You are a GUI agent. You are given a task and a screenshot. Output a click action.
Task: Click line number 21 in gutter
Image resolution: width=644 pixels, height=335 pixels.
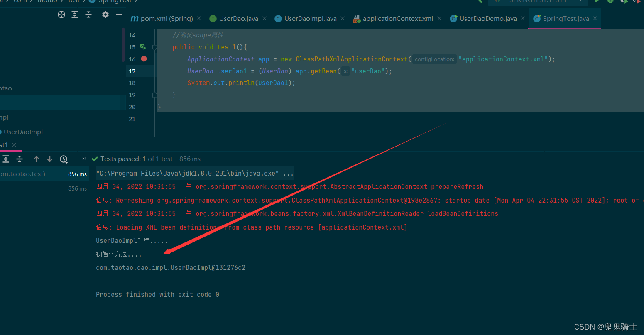[132, 119]
